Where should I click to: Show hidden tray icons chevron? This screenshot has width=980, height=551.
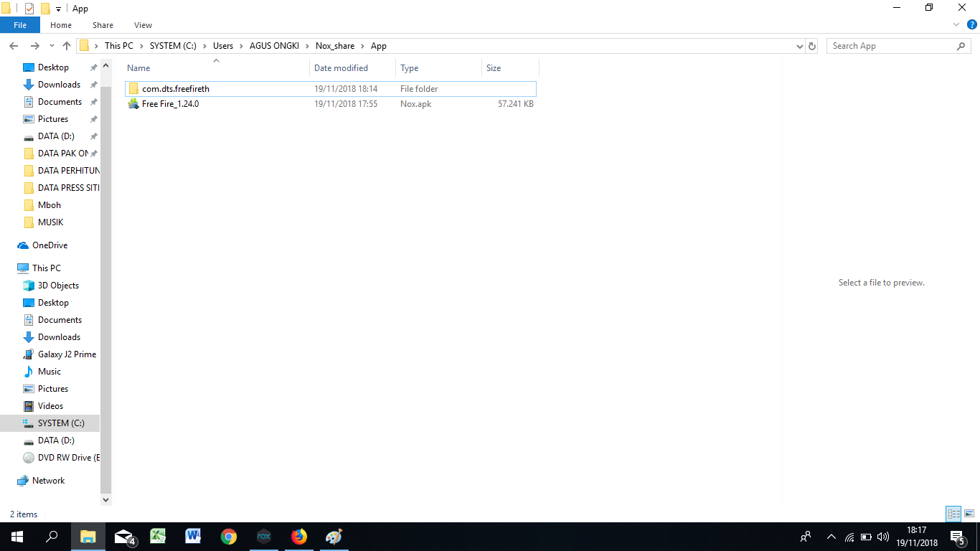coord(831,537)
